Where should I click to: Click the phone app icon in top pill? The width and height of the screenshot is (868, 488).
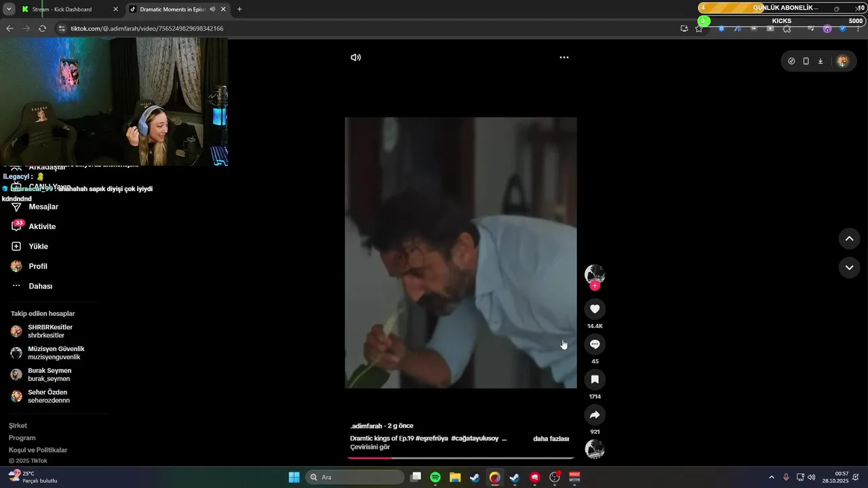point(806,61)
